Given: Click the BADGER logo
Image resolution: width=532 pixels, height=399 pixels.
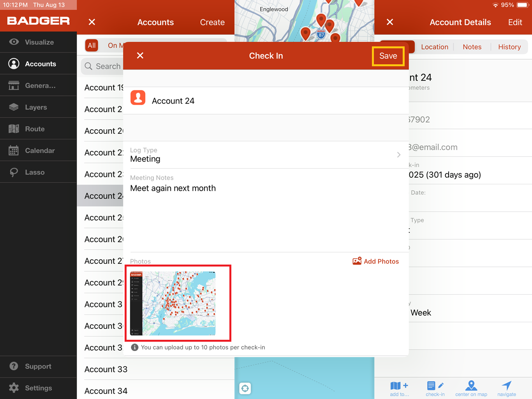Looking at the screenshot, I should 39,21.
